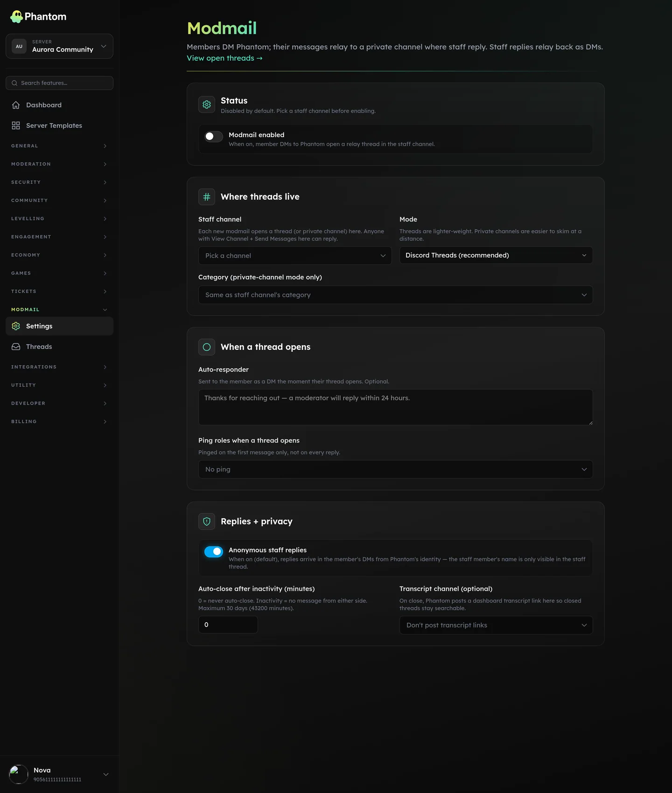Screen dimensions: 672x793
Task: Turn off Anonymous staff replies toggle
Action: (214, 551)
